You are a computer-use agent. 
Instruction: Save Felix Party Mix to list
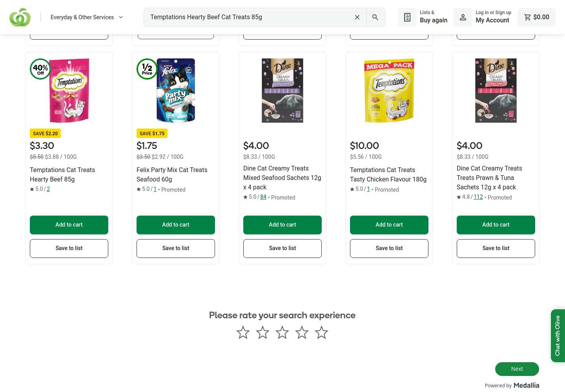click(176, 249)
